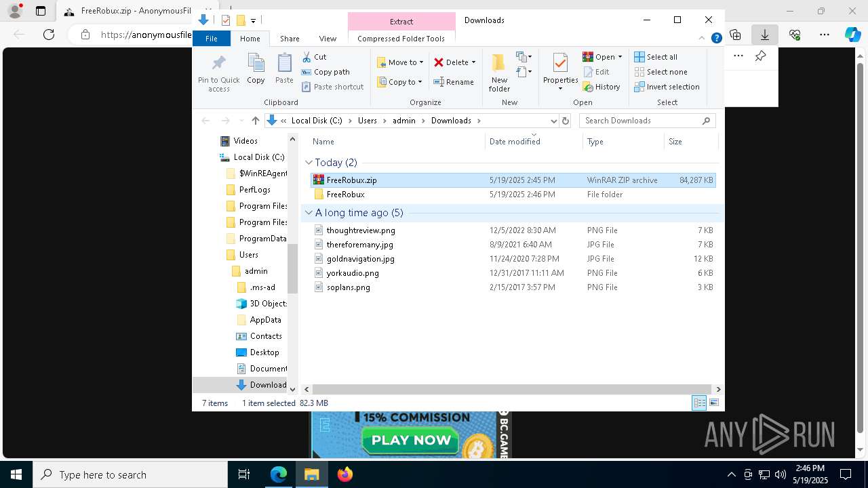868x488 pixels.
Task: Open Firefox from the taskbar
Action: 345,474
